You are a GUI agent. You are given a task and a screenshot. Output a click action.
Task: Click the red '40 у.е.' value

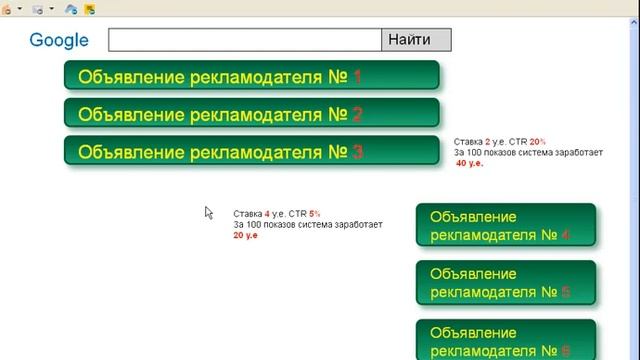(469, 163)
